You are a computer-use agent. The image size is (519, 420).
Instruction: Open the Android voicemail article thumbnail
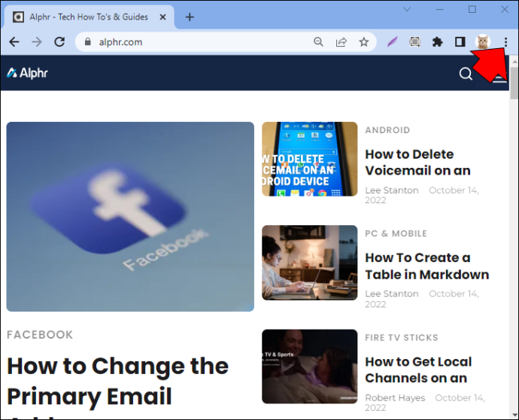coord(309,159)
